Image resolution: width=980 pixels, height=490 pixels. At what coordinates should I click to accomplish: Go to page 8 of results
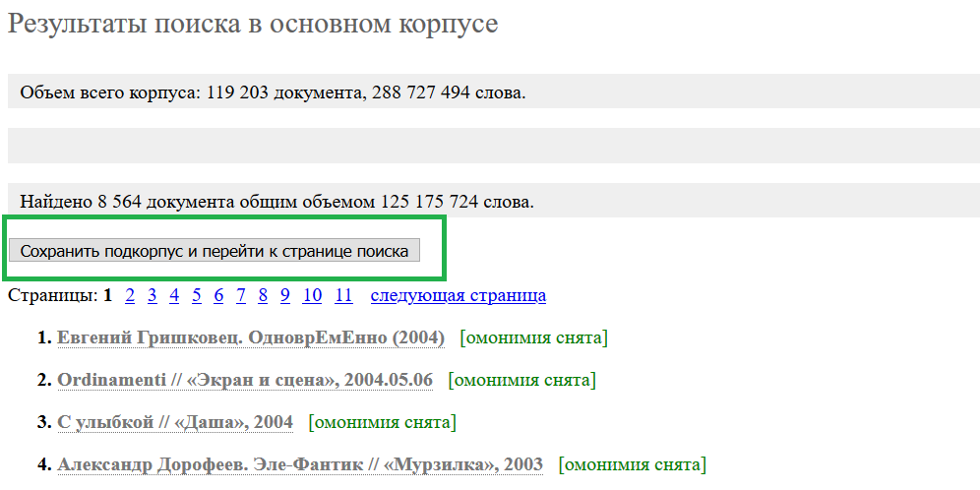(x=263, y=295)
